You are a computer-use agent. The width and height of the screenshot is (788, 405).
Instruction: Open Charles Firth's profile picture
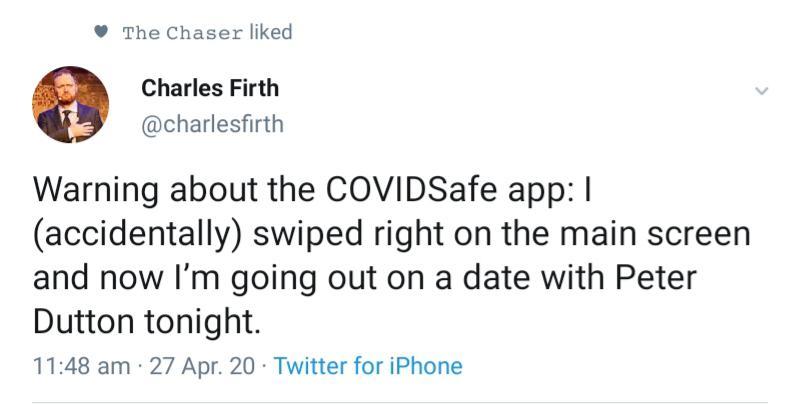click(72, 104)
